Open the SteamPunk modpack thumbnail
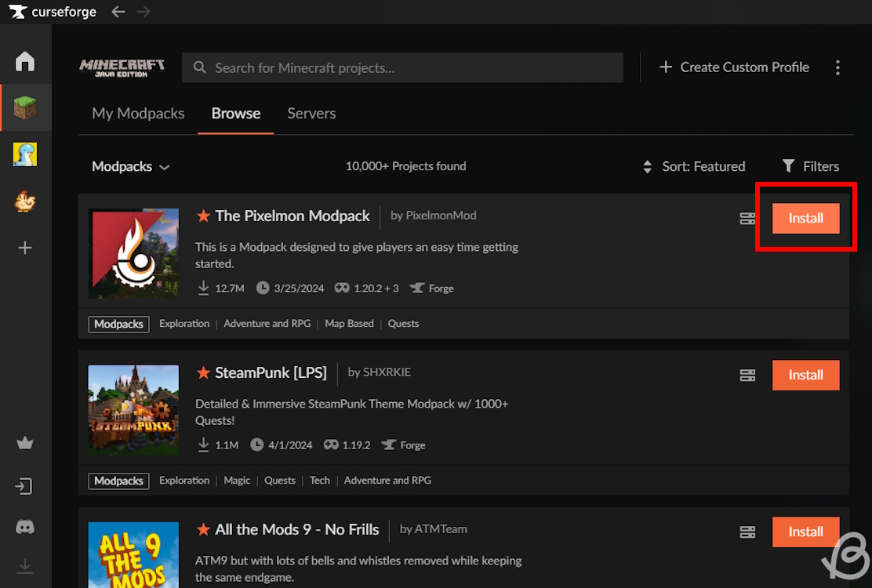The image size is (872, 588). coord(133,410)
